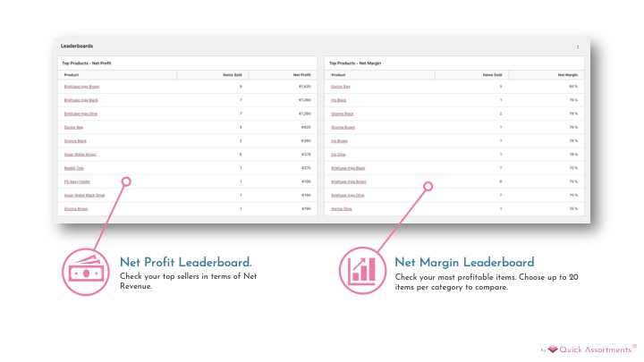
Task: Sort by the Net Profit column header
Action: (302, 75)
